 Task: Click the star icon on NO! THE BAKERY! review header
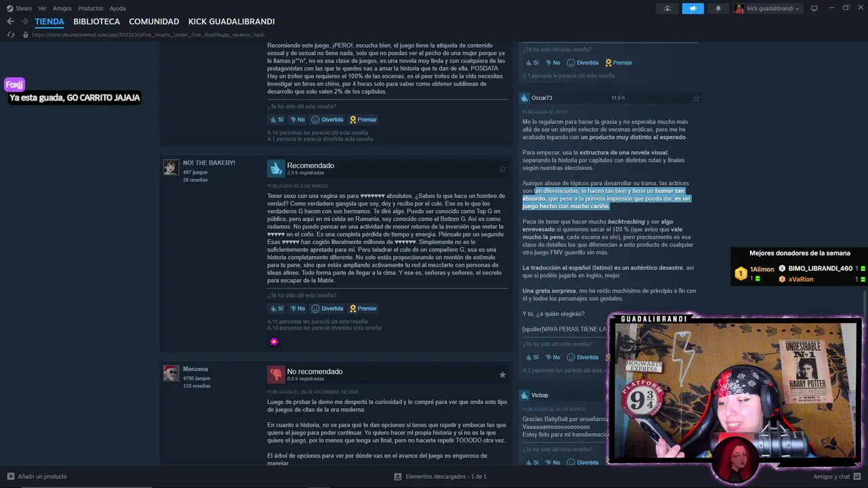(x=502, y=169)
